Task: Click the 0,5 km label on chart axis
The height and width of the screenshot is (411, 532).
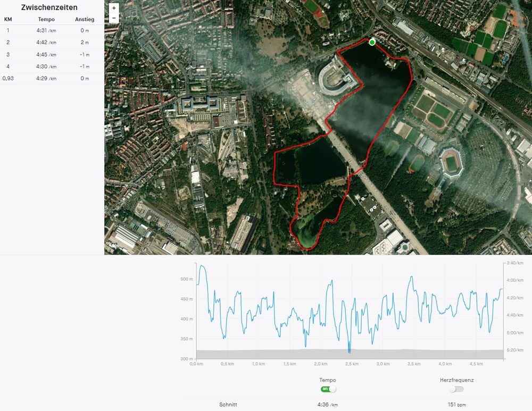Action: (x=228, y=364)
